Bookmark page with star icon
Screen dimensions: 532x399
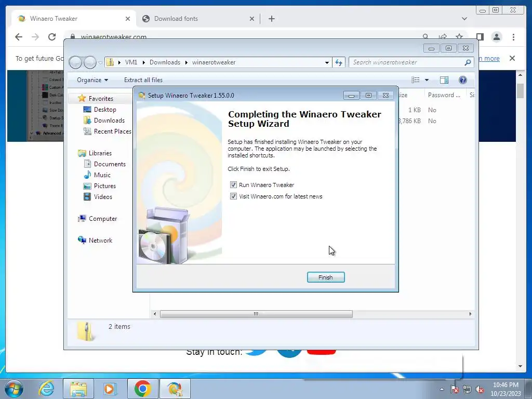point(459,36)
